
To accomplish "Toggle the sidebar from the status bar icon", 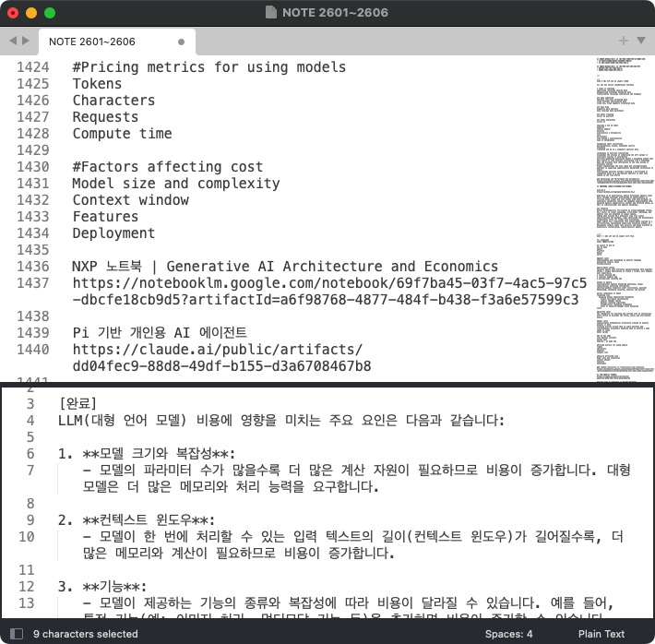I will click(x=15, y=634).
